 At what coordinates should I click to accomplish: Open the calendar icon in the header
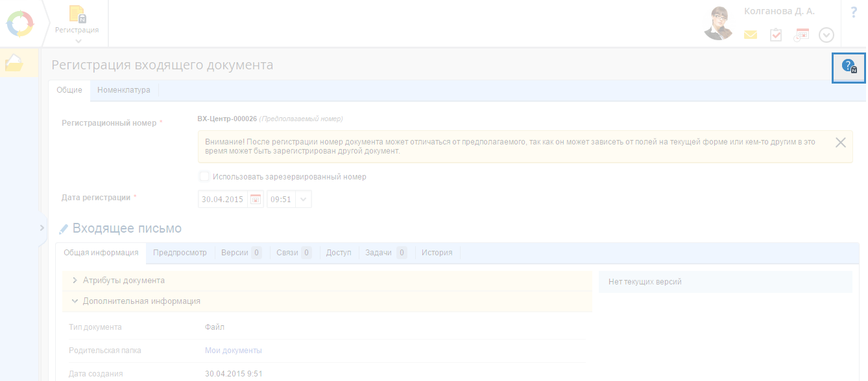[802, 35]
